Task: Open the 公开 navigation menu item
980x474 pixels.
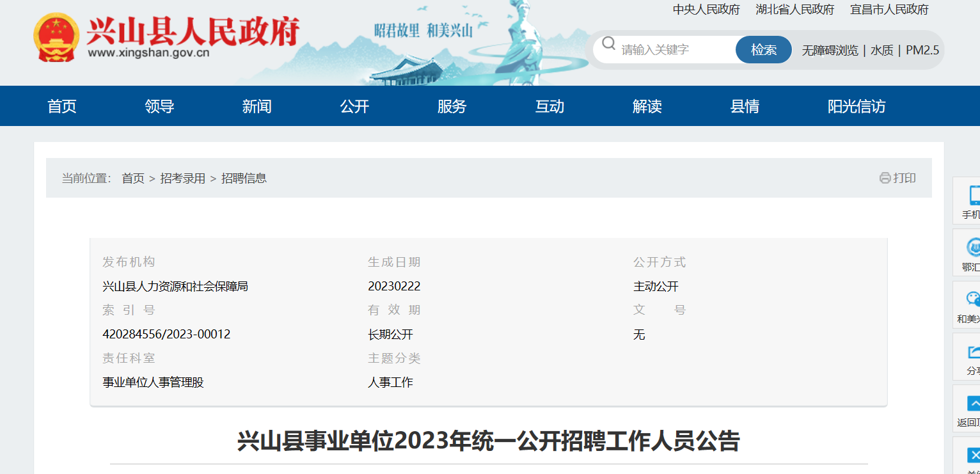Action: (354, 106)
